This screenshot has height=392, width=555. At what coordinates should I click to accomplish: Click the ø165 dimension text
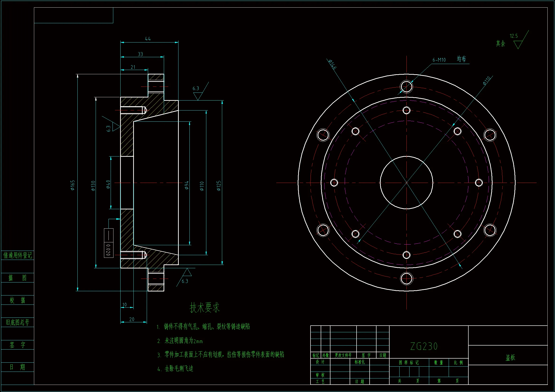[73, 185]
